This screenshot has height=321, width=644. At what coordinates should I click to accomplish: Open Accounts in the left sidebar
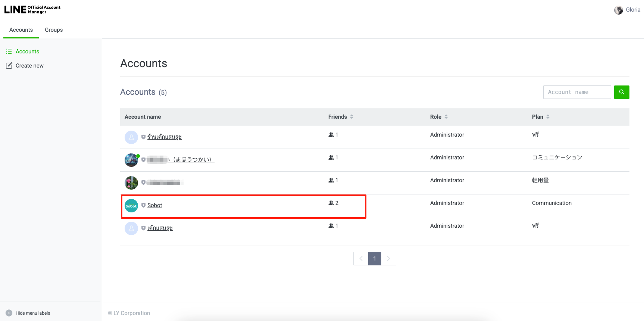pyautogui.click(x=27, y=52)
